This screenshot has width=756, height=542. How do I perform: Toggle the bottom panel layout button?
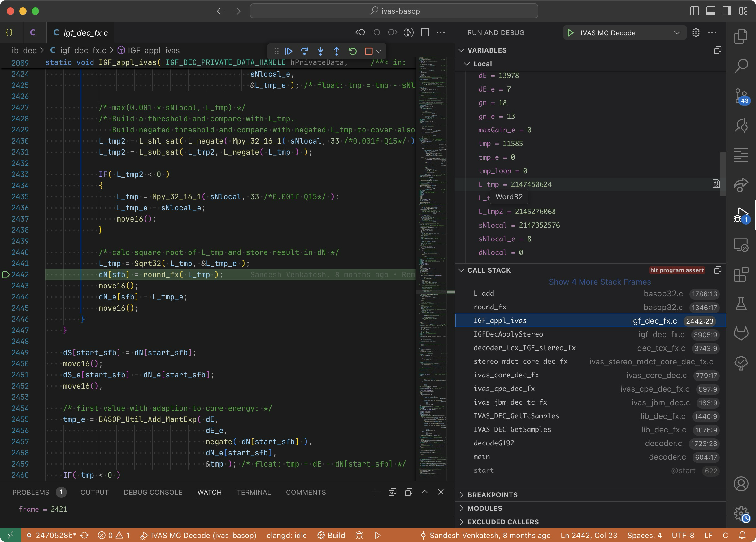(x=711, y=11)
